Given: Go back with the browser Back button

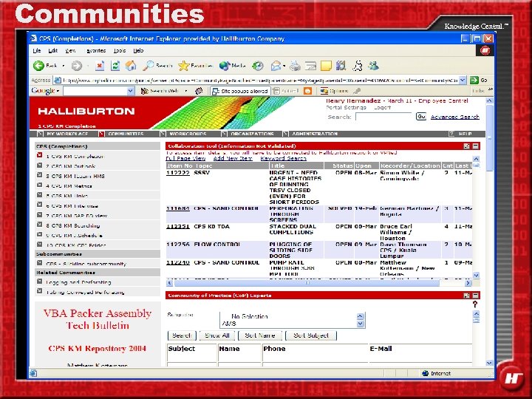Looking at the screenshot, I should 46,66.
